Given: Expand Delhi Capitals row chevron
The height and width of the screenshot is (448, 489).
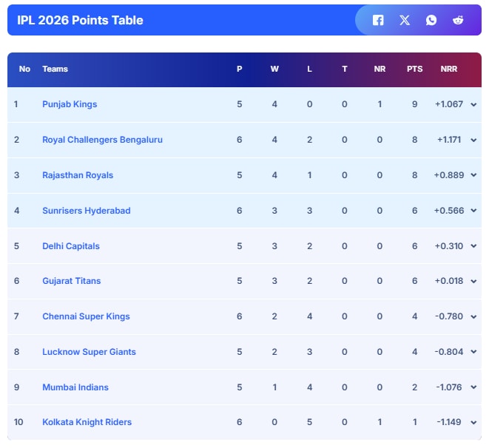Looking at the screenshot, I should click(473, 246).
